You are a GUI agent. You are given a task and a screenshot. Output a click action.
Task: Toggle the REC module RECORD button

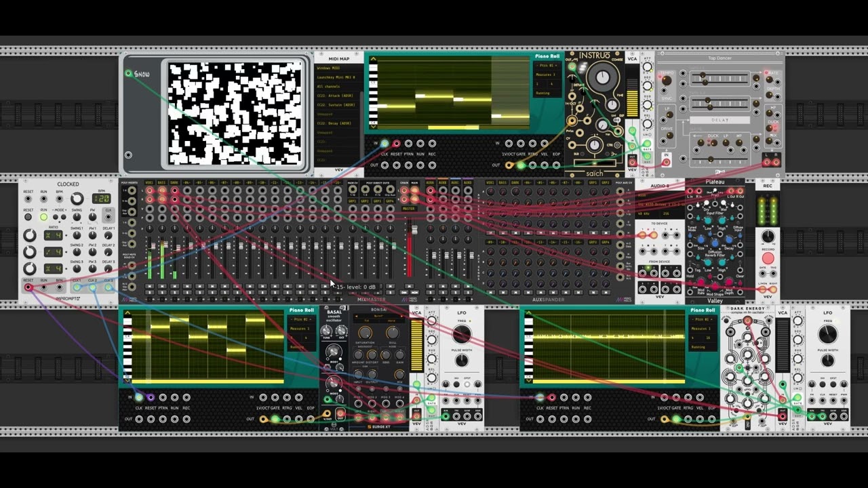click(x=768, y=258)
